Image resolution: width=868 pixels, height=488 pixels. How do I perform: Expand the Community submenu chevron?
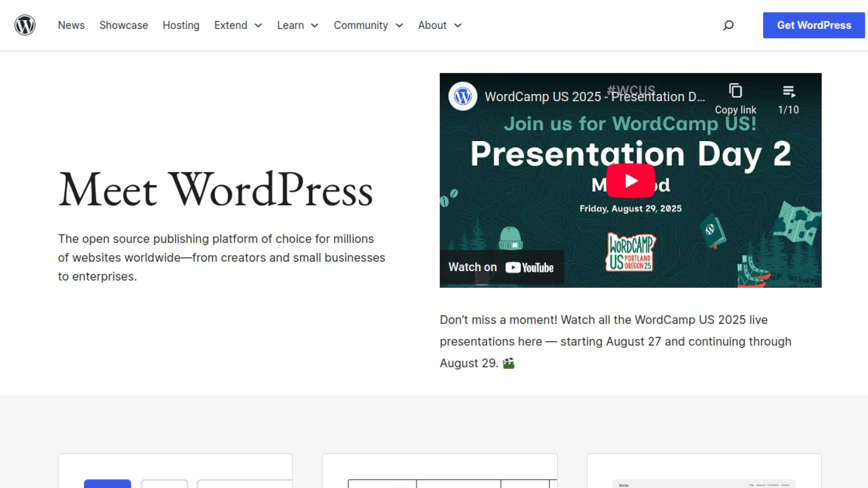pos(399,26)
